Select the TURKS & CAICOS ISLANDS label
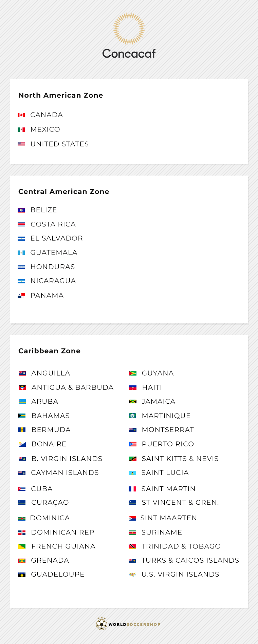 tap(190, 560)
